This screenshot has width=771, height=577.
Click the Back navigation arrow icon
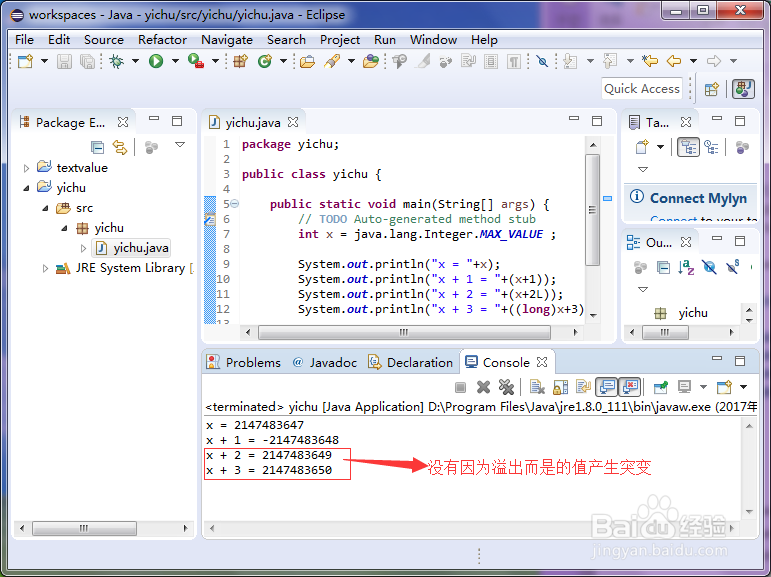pyautogui.click(x=674, y=61)
